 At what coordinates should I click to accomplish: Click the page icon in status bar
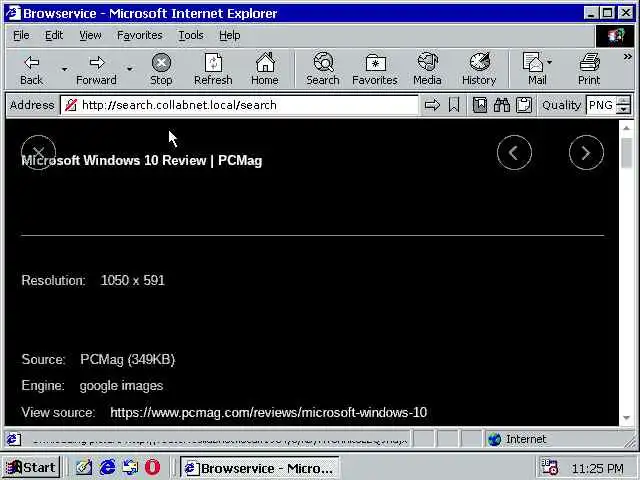[13, 440]
